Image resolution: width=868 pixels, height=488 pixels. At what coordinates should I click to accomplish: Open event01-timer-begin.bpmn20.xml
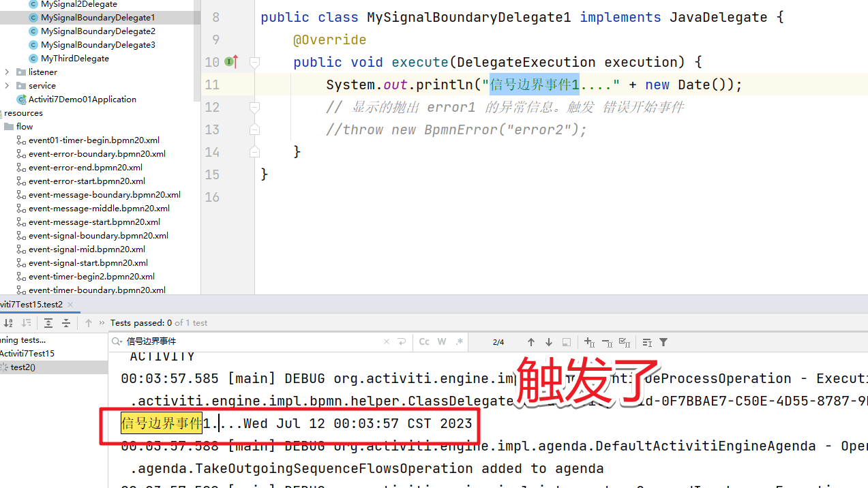[x=93, y=140]
